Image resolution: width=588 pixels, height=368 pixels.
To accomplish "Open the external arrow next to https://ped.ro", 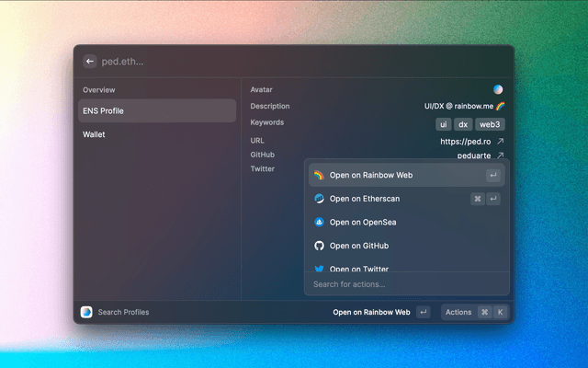I will point(500,142).
